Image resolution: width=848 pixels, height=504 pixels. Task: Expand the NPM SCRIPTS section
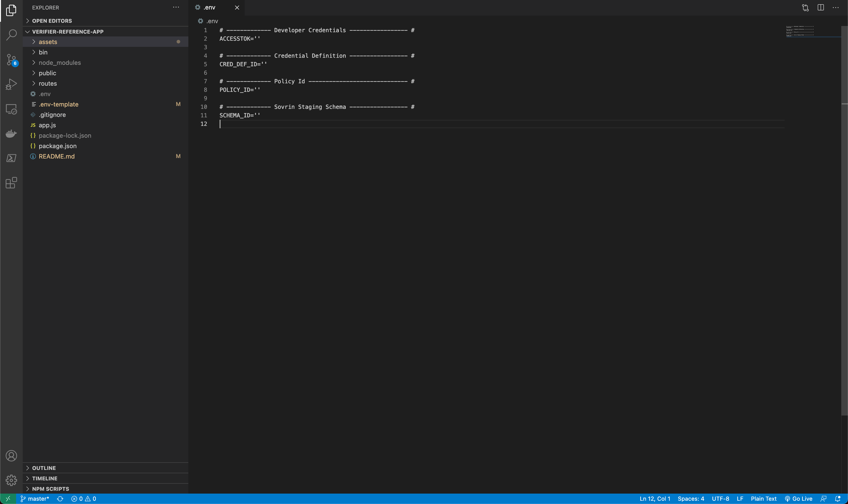pos(106,489)
